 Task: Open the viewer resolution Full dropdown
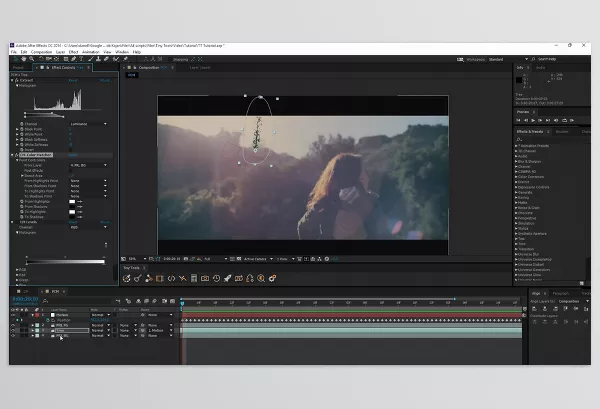pyautogui.click(x=215, y=259)
